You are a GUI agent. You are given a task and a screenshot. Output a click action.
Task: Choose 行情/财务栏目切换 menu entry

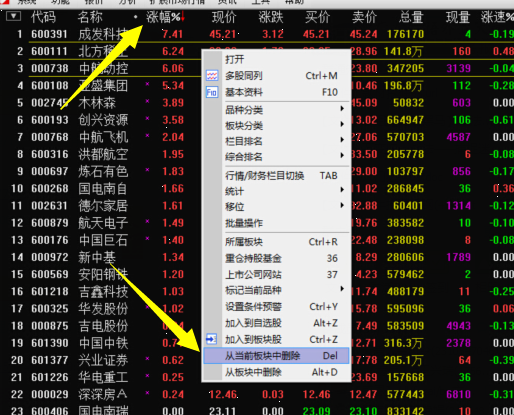276,176
